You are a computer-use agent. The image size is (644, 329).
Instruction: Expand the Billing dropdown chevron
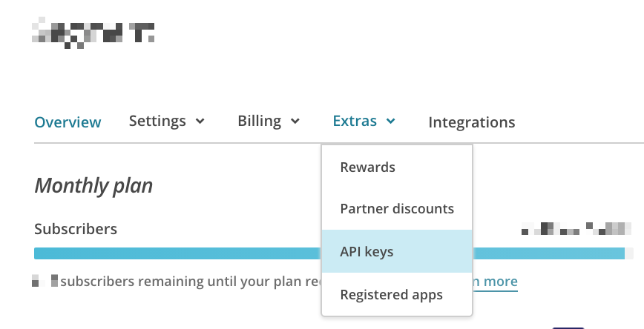295,122
